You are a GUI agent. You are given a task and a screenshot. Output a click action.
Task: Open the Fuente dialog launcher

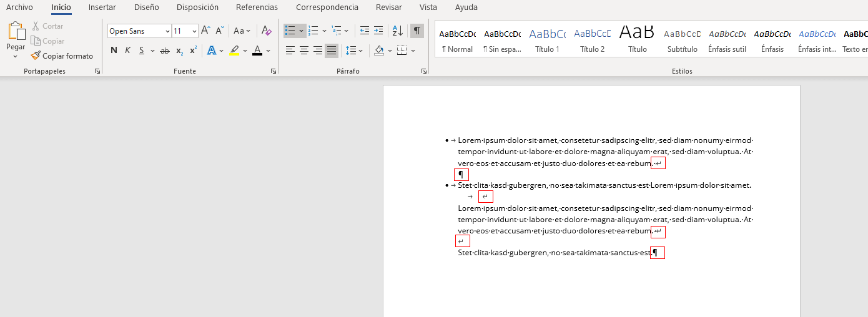pyautogui.click(x=274, y=72)
